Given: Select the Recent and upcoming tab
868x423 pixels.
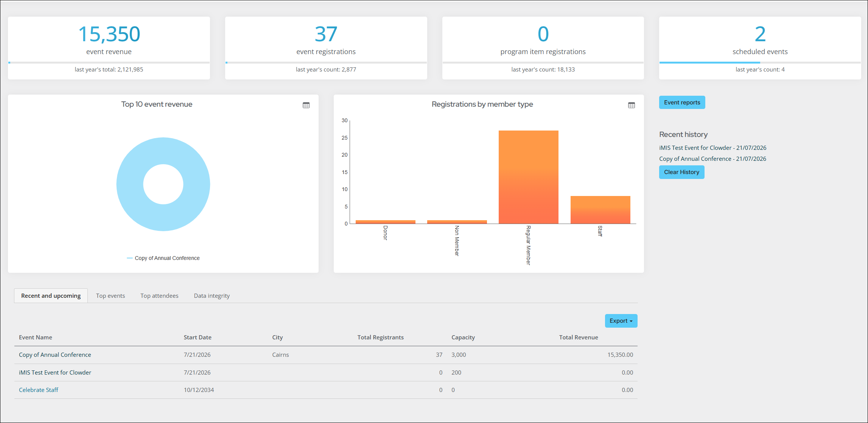Looking at the screenshot, I should tap(51, 296).
